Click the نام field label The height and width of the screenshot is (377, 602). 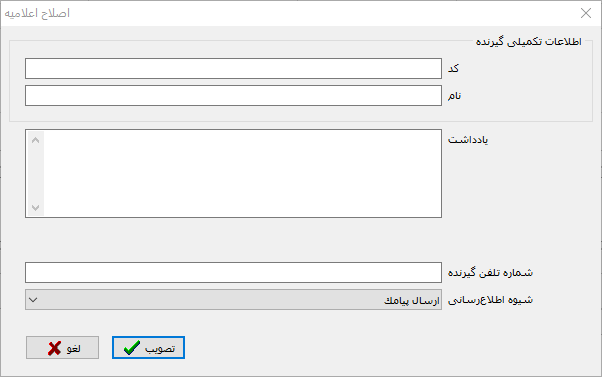pos(454,96)
